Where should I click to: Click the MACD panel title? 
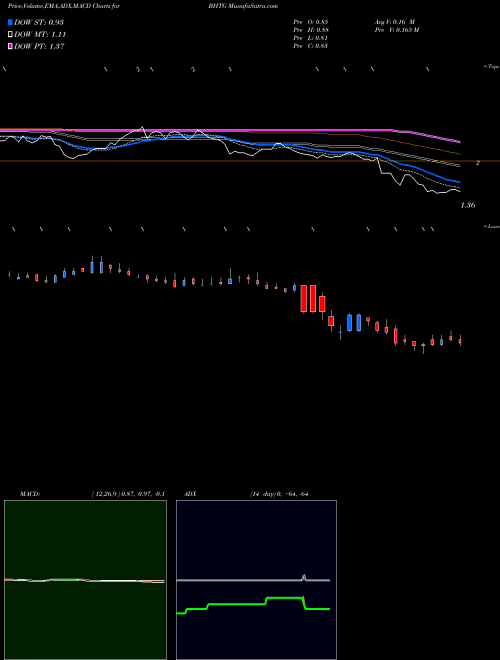[30, 494]
